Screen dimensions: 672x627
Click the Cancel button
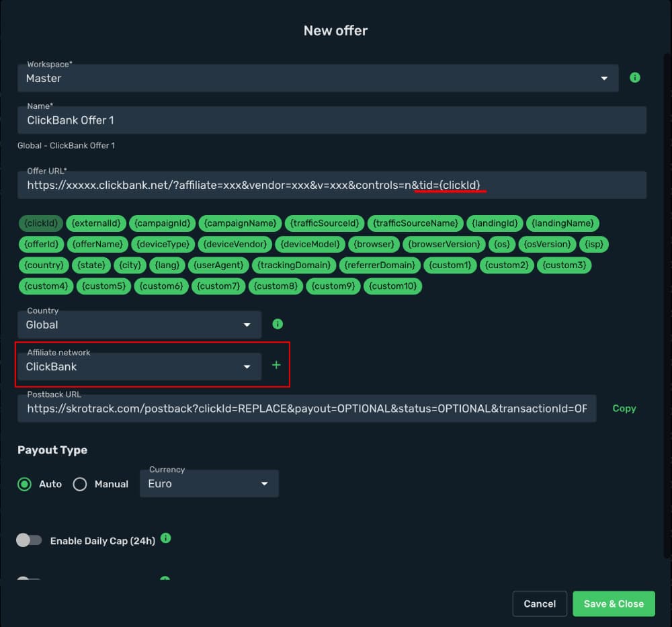click(x=540, y=604)
